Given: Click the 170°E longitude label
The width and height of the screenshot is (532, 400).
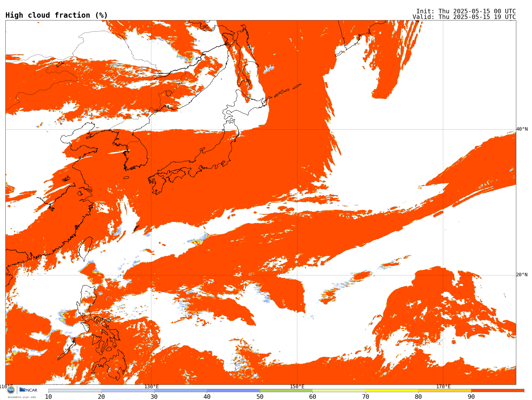Looking at the screenshot, I should tap(443, 387).
